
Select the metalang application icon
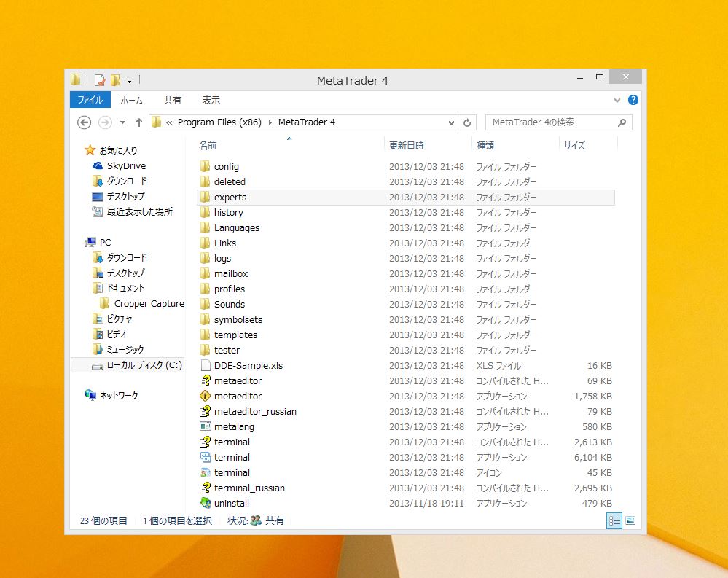pos(206,426)
